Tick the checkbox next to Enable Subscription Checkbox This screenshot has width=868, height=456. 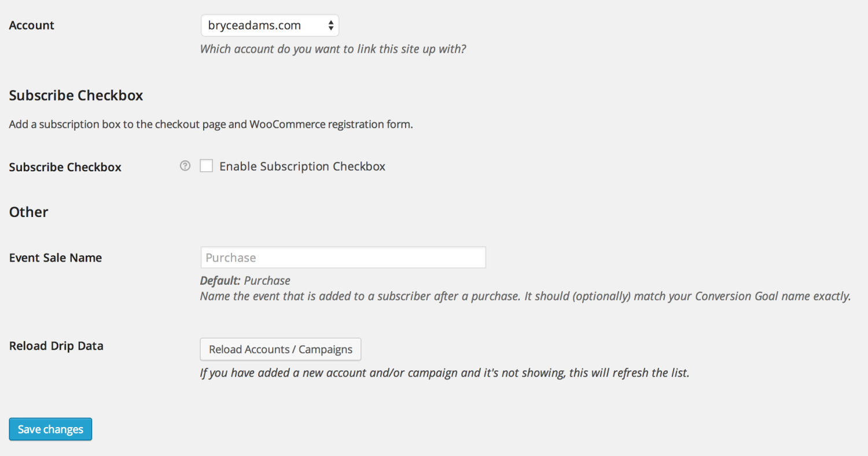click(207, 166)
